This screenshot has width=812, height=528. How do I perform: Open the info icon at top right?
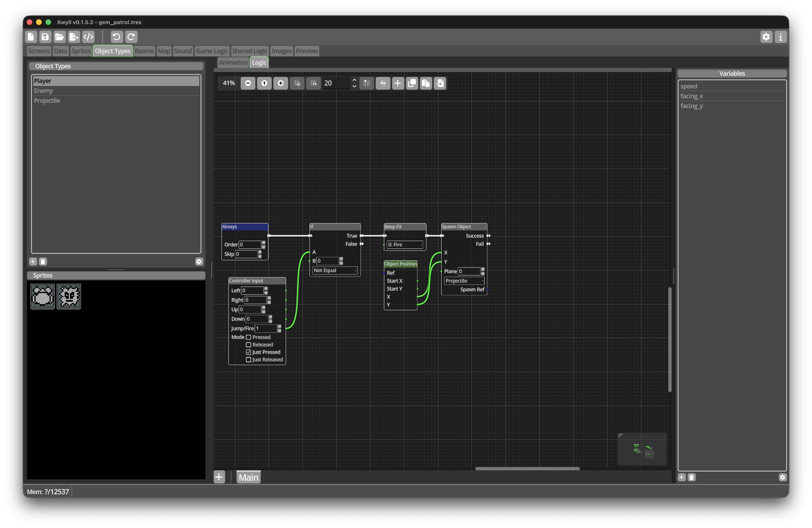pos(781,37)
